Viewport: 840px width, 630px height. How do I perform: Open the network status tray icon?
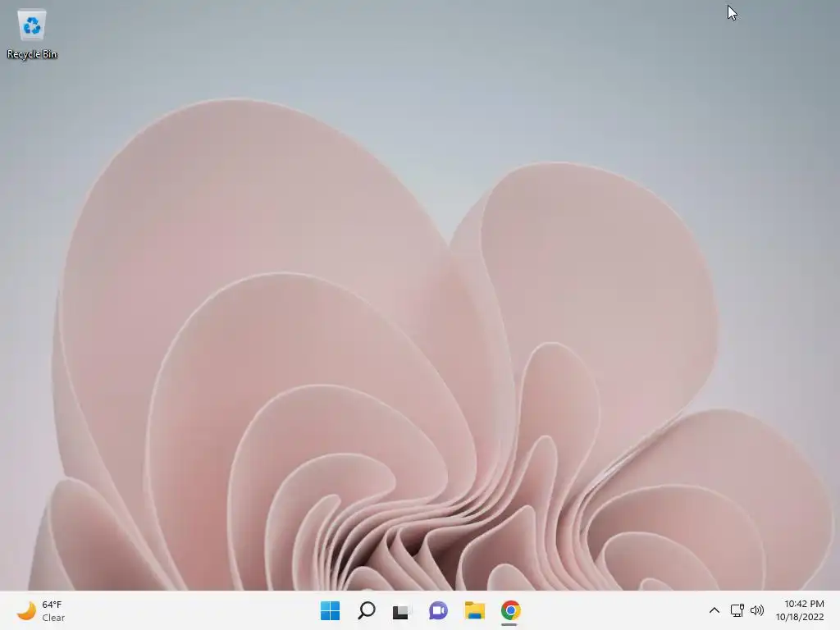(737, 610)
